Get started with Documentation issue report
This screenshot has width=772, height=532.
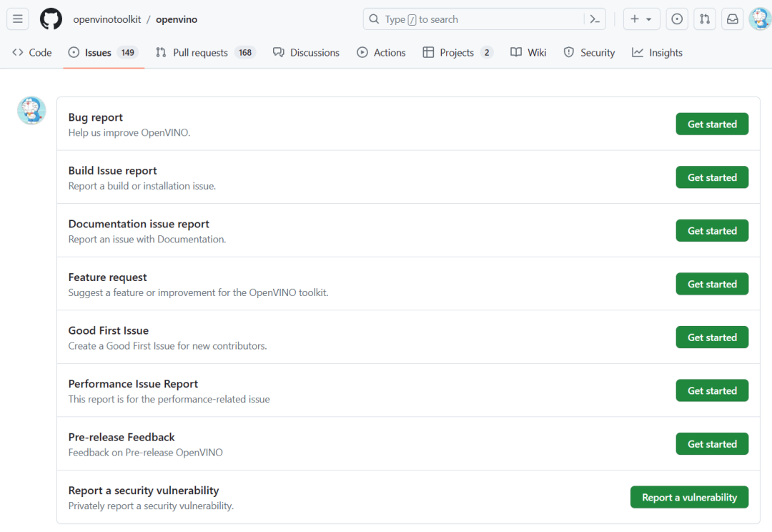pyautogui.click(x=712, y=230)
